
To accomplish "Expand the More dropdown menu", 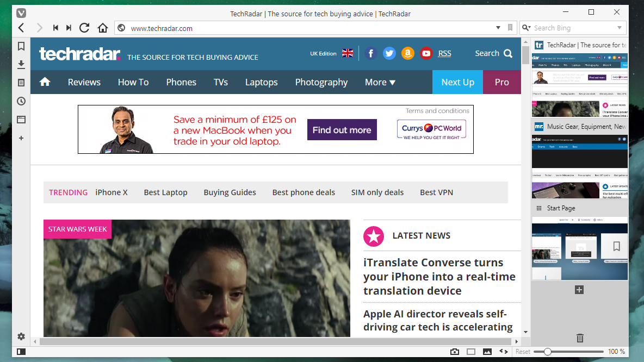I will click(x=380, y=82).
